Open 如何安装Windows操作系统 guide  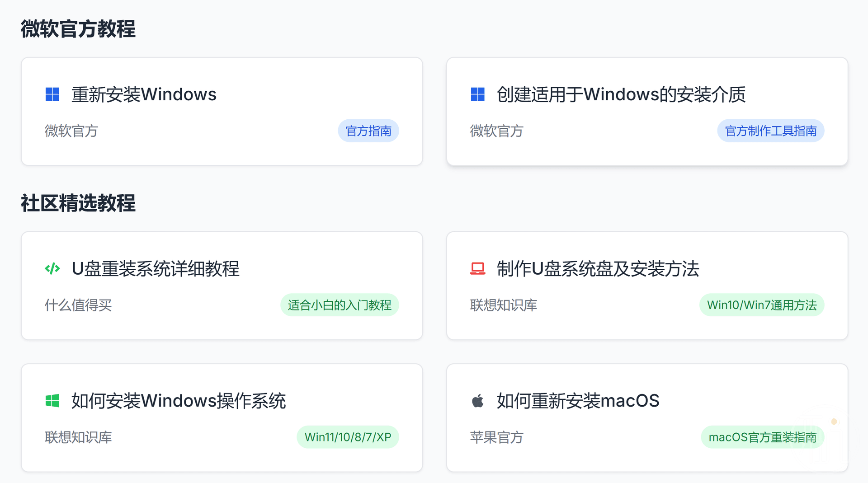coord(179,401)
